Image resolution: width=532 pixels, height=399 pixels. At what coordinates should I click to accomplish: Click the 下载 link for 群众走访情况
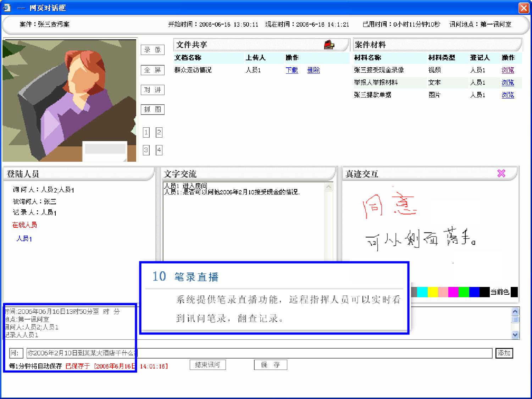[x=292, y=70]
